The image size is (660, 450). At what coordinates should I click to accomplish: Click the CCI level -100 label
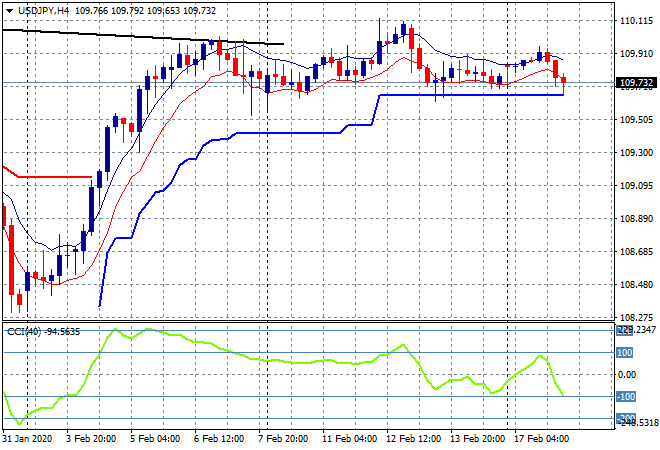coord(626,397)
